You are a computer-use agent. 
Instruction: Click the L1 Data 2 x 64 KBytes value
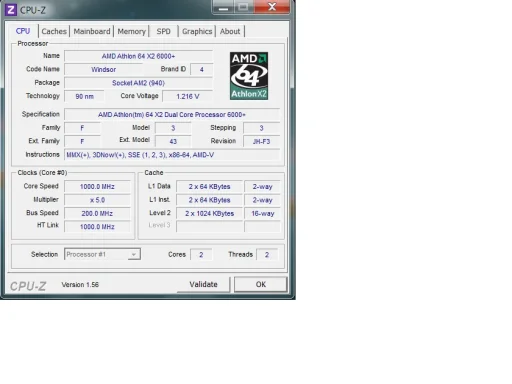[209, 186]
